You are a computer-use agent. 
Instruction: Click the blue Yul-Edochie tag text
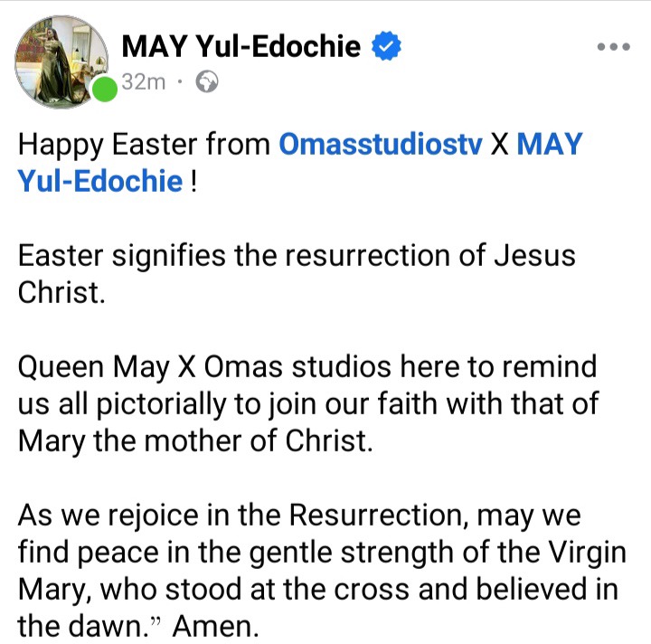coord(100,182)
